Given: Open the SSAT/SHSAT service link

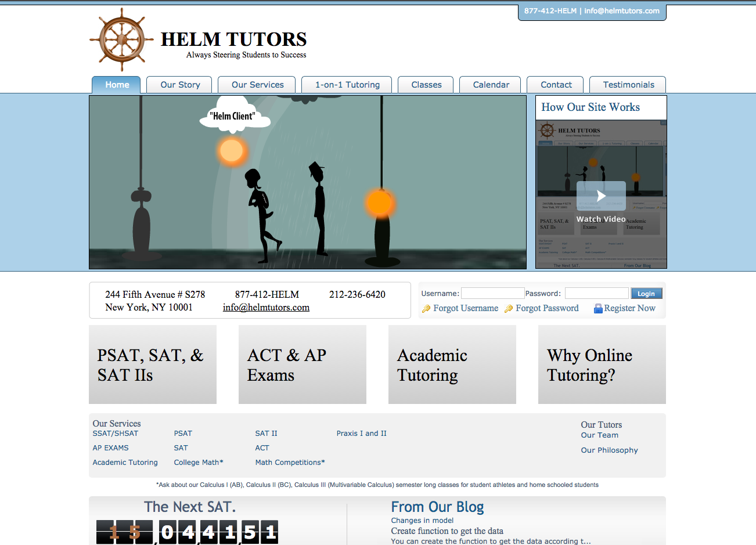Looking at the screenshot, I should tap(116, 434).
